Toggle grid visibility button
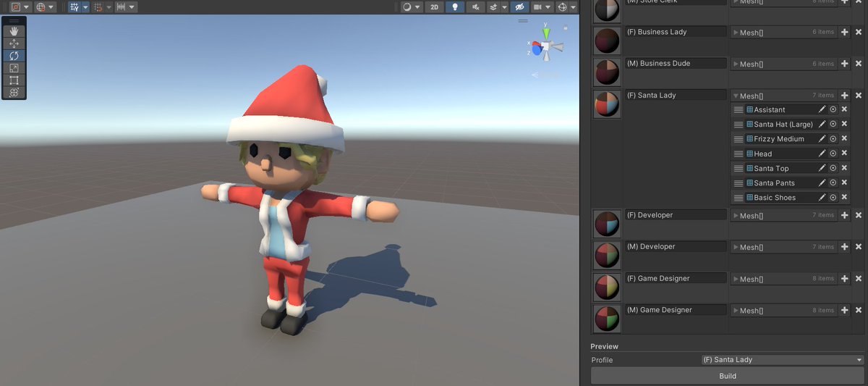The image size is (868, 386). point(75,7)
